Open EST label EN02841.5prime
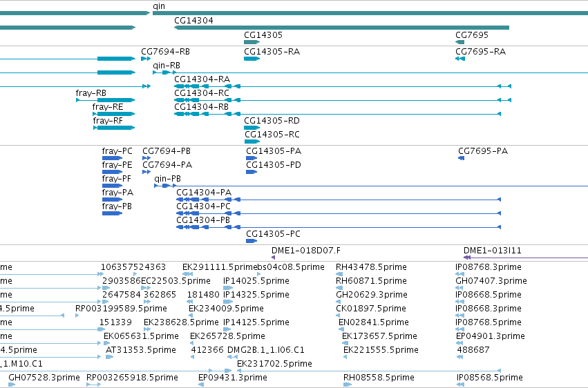Image resolution: width=588 pixels, height=388 pixels. pyautogui.click(x=374, y=322)
